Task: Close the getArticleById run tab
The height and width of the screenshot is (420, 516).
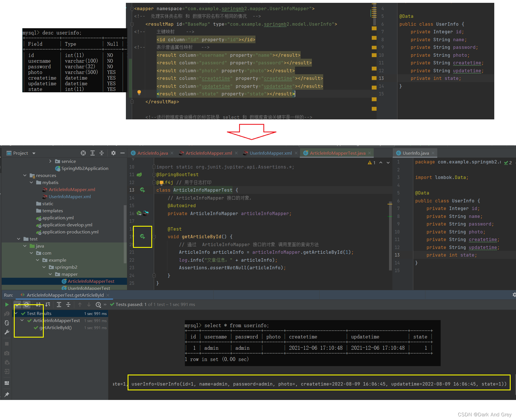Action: coord(108,295)
